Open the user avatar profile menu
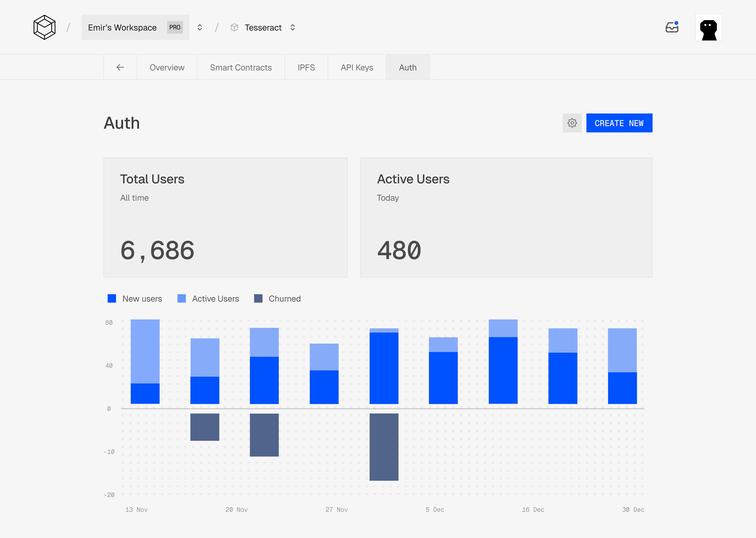Image resolution: width=756 pixels, height=538 pixels. click(x=708, y=27)
